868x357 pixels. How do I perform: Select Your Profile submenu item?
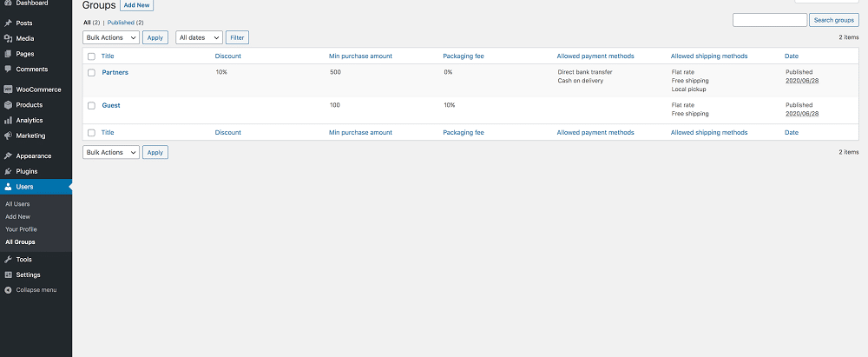pos(21,229)
